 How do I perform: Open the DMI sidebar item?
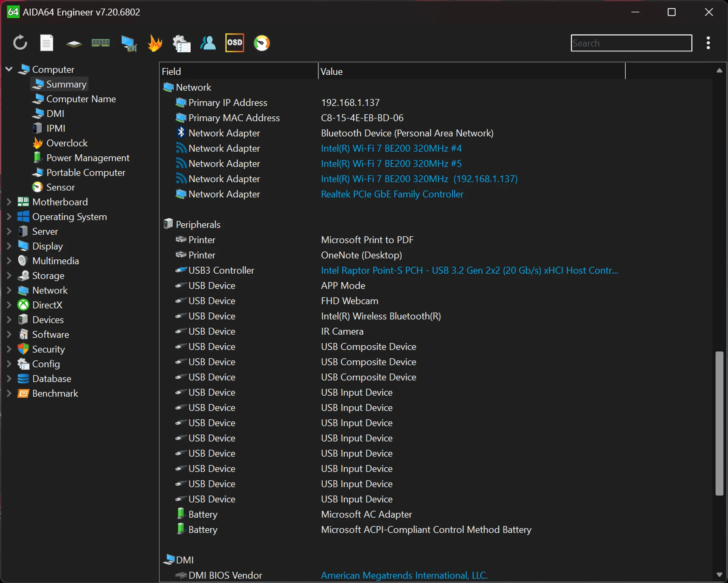(x=49, y=114)
